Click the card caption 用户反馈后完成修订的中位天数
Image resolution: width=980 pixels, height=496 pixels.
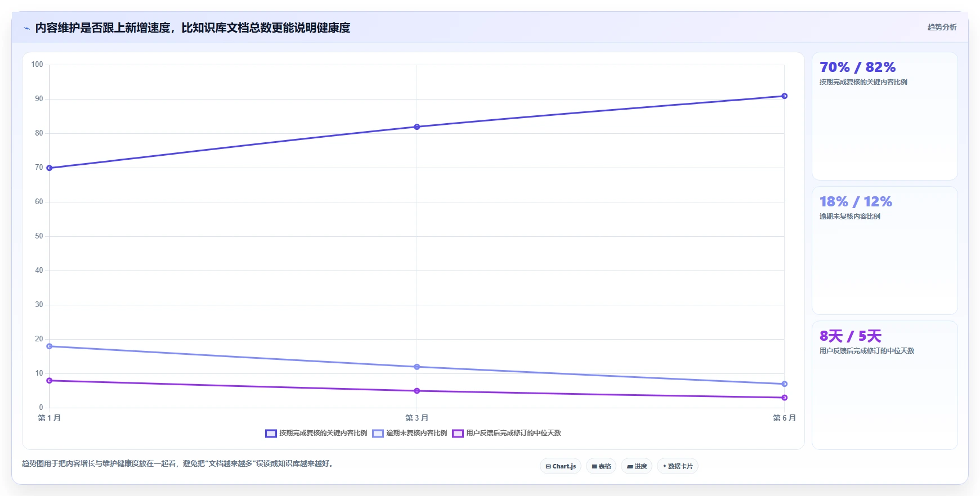(867, 351)
